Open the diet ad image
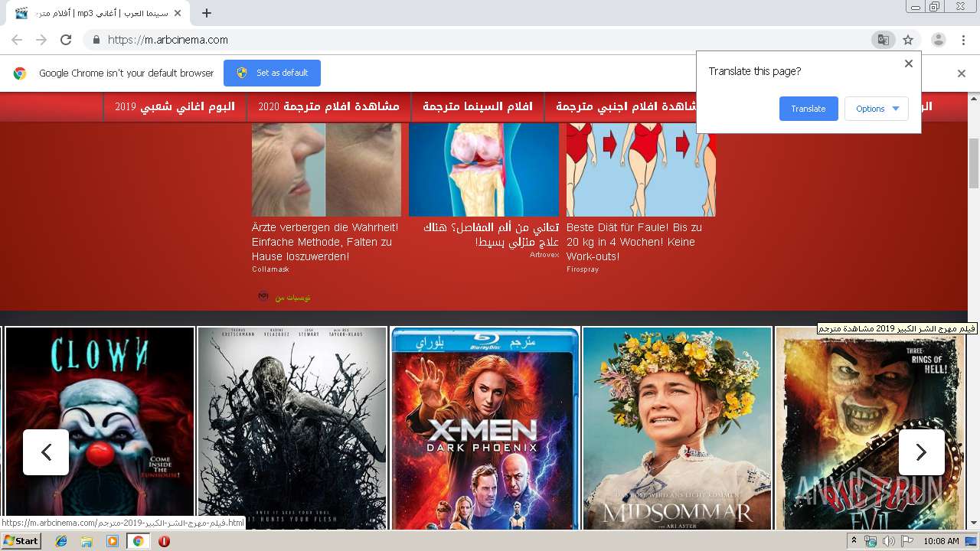Image resolution: width=980 pixels, height=551 pixels. click(641, 169)
